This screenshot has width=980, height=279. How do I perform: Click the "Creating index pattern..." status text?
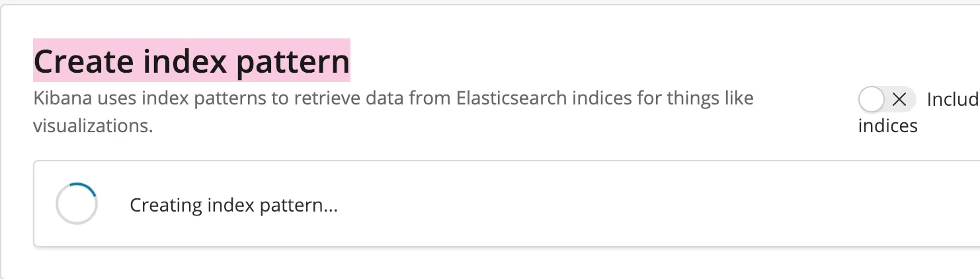(233, 205)
